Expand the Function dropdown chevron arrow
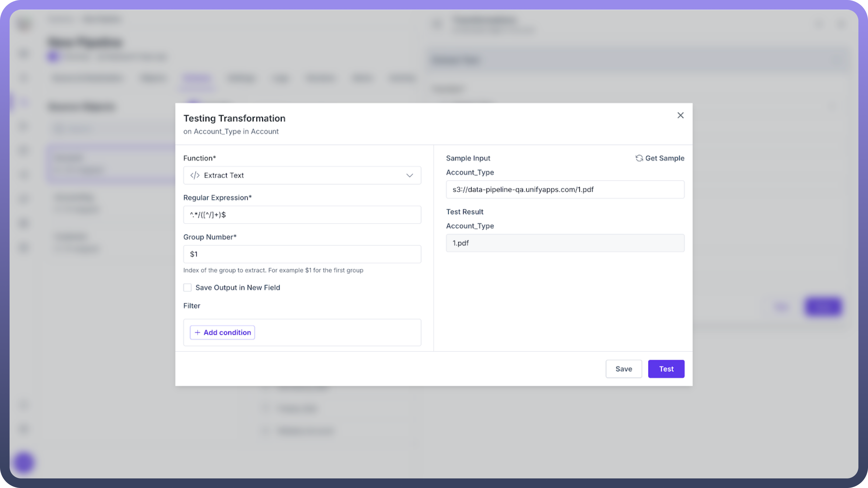 [409, 175]
